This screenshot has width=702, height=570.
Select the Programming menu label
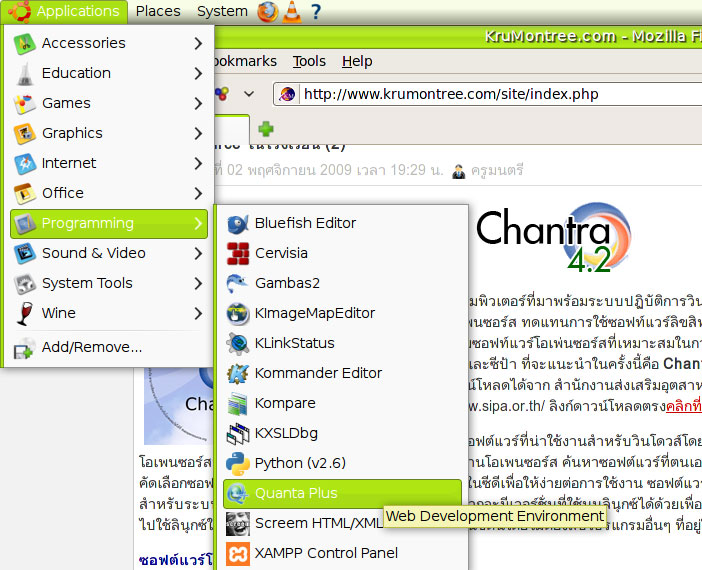tap(88, 223)
